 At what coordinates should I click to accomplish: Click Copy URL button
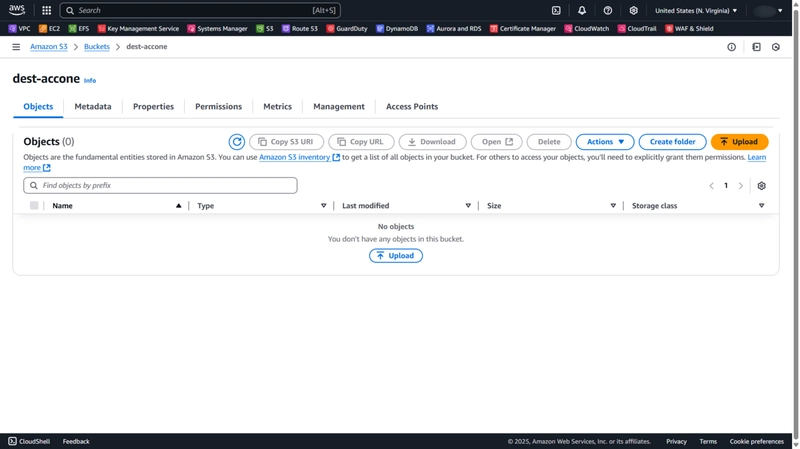tap(361, 142)
